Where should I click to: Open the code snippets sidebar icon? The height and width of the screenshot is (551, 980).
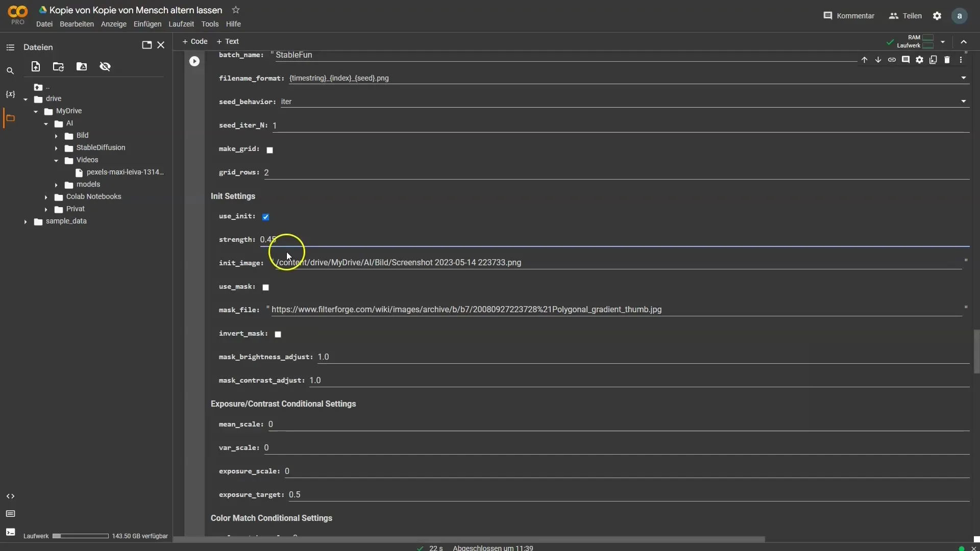[x=10, y=496]
